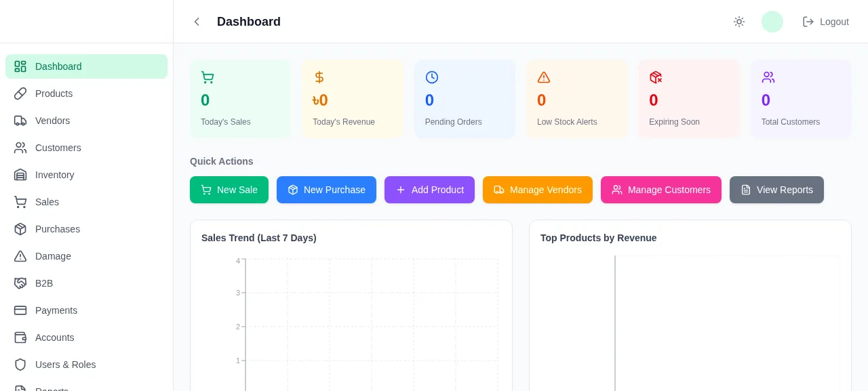This screenshot has width=868, height=391.
Task: Click the clock icon on Pending Orders card
Action: [x=432, y=77]
